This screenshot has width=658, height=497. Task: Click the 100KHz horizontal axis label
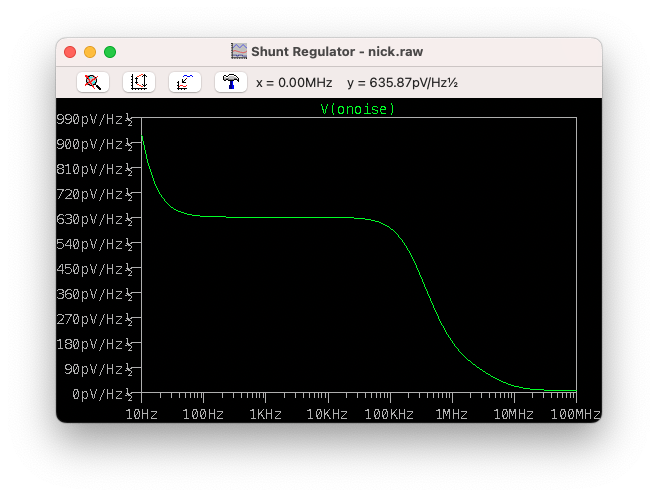(389, 415)
